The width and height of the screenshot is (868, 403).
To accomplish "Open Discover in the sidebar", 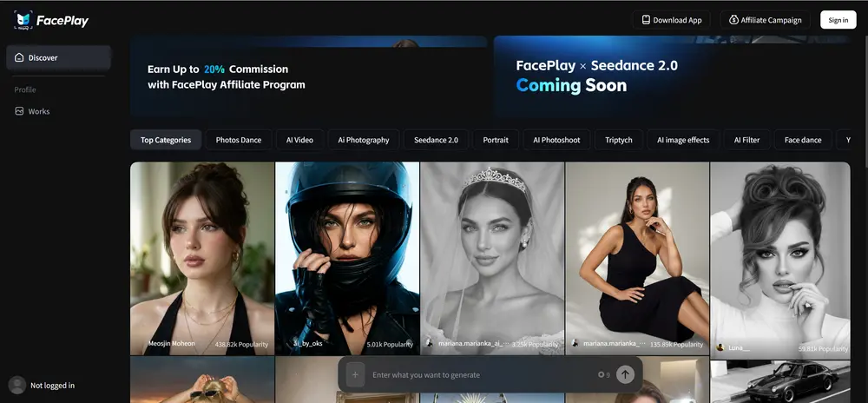I will click(x=59, y=57).
